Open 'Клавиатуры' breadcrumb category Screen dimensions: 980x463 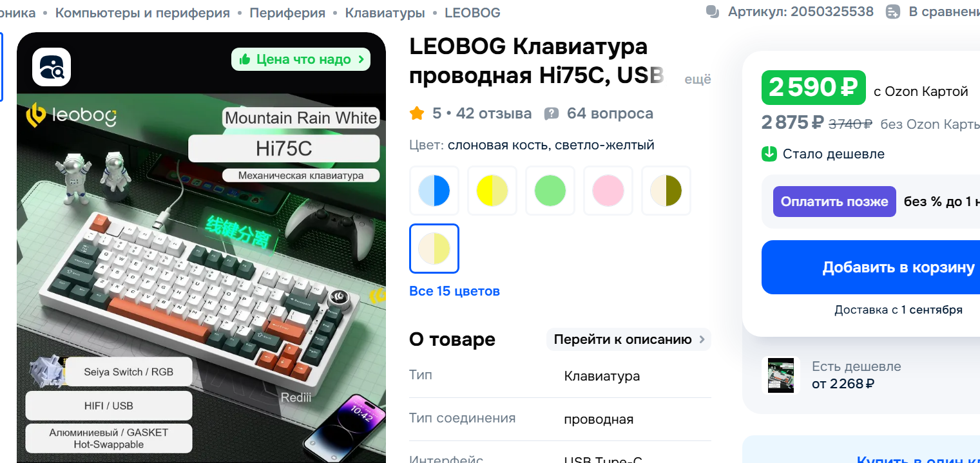point(385,13)
